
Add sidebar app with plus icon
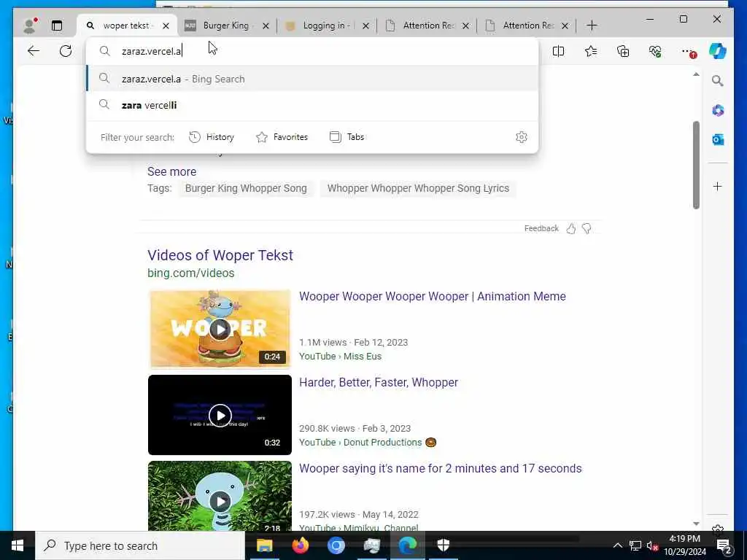click(718, 186)
